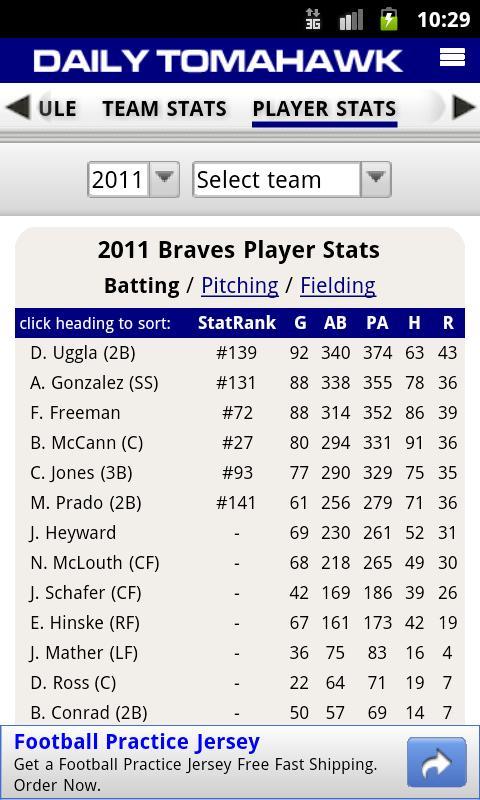Tap the Football Practice Jersey ad title

[137, 742]
